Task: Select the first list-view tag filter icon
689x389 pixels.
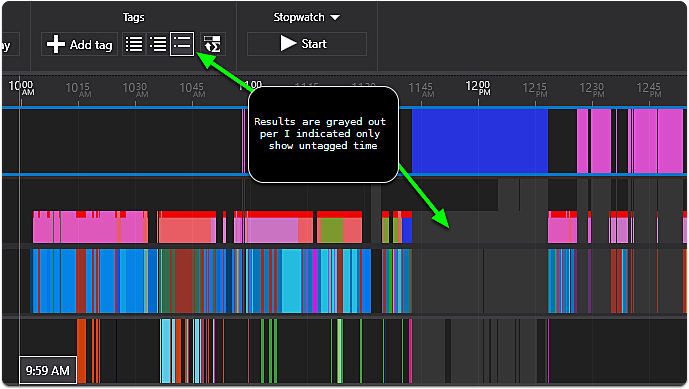Action: [134, 44]
